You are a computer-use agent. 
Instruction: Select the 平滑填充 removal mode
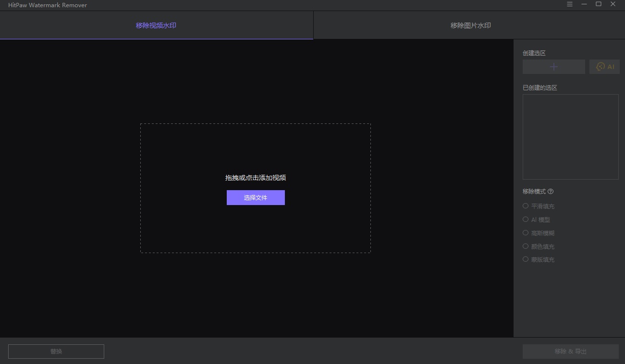539,206
